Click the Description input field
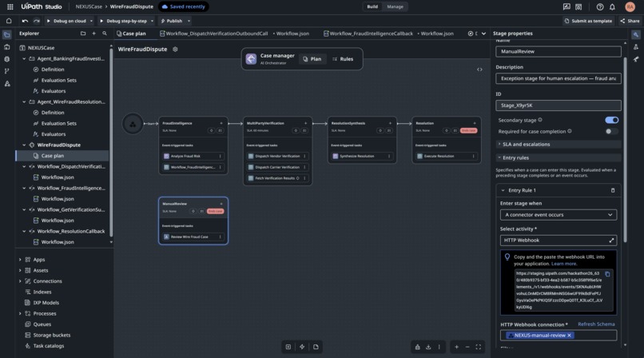644x358 pixels. click(x=559, y=78)
